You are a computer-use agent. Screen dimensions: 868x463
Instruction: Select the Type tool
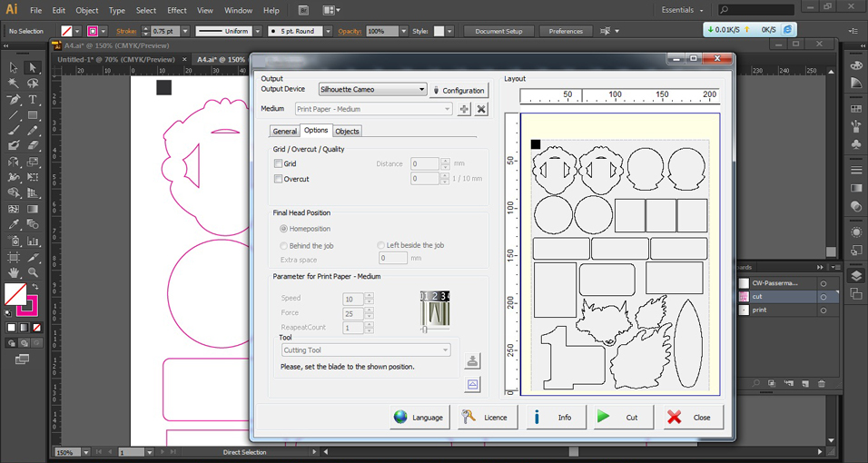pos(33,100)
